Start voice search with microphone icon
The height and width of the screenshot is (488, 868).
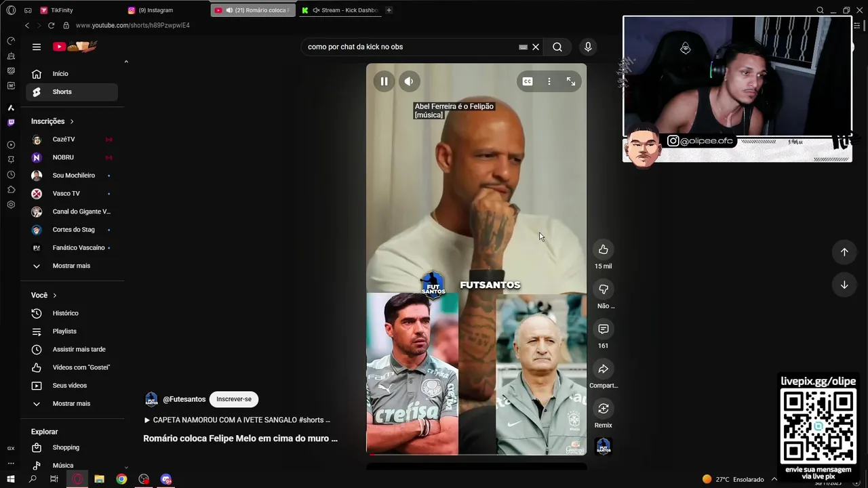[588, 47]
